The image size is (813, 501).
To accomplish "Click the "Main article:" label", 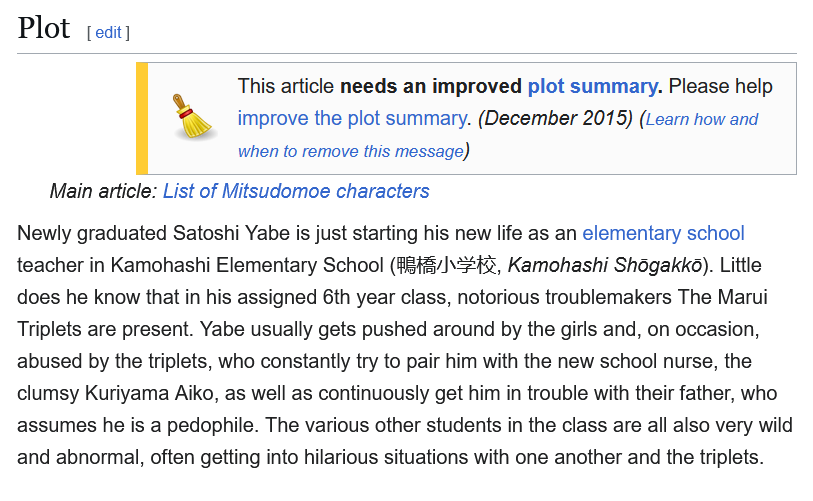I will (x=103, y=191).
